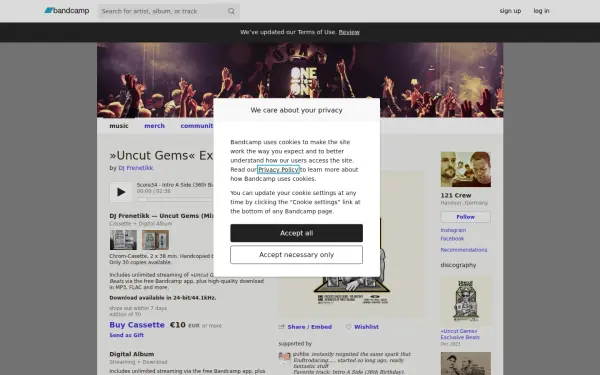Open the music tab
Image resolution: width=600 pixels, height=375 pixels.
119,126
